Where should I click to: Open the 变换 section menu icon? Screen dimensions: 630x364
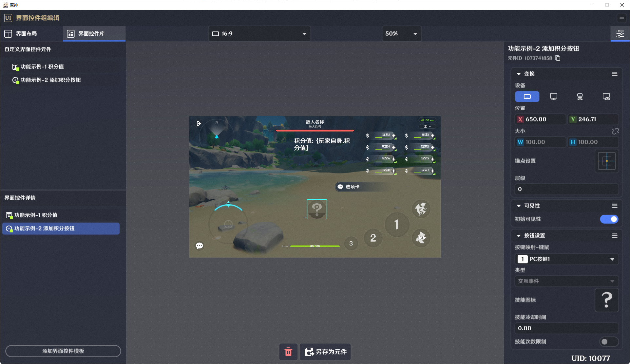pos(615,74)
